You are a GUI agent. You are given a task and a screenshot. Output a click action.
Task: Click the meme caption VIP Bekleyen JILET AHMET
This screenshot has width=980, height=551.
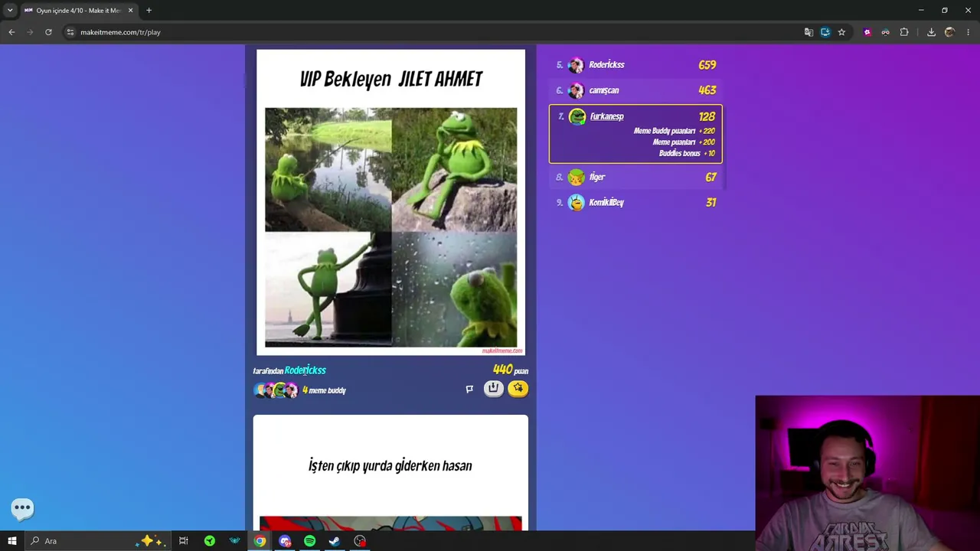(391, 79)
